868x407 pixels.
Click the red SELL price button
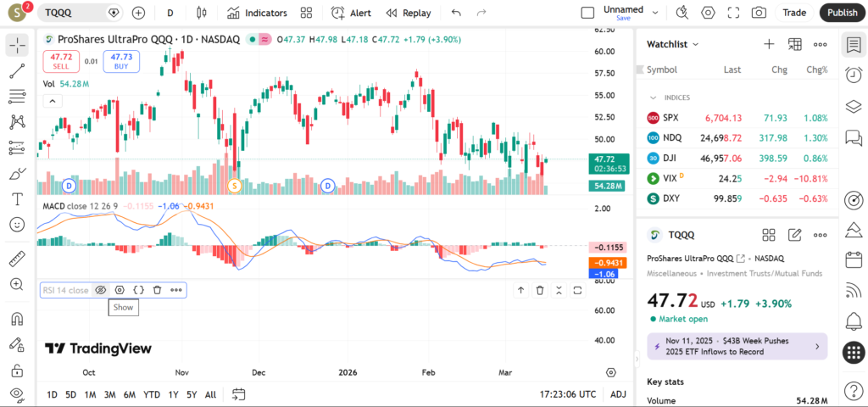pos(61,60)
